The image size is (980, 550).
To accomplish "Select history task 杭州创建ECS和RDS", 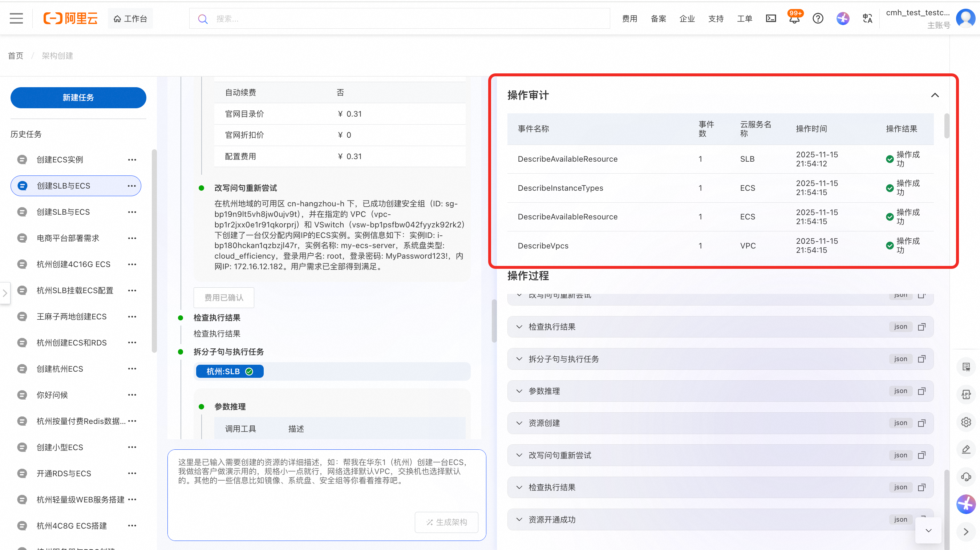I will coord(72,343).
